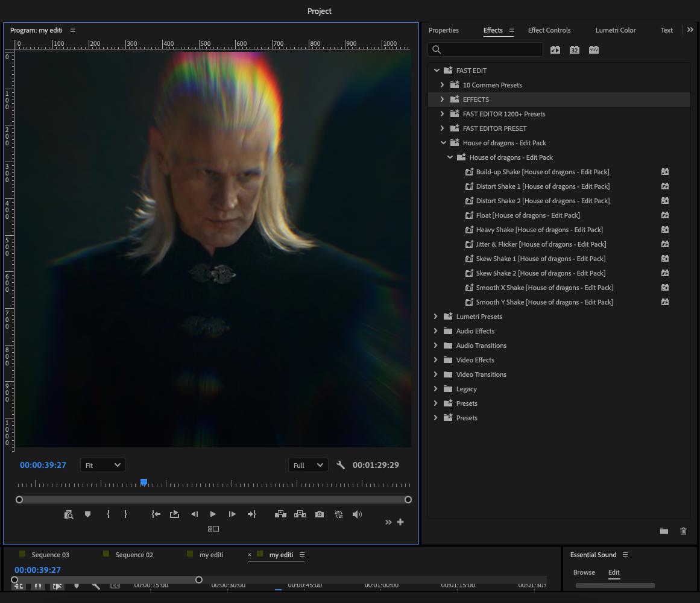Viewport: 700px width, 603px height.
Task: Open the Sequence 02 timeline tab
Action: click(134, 555)
